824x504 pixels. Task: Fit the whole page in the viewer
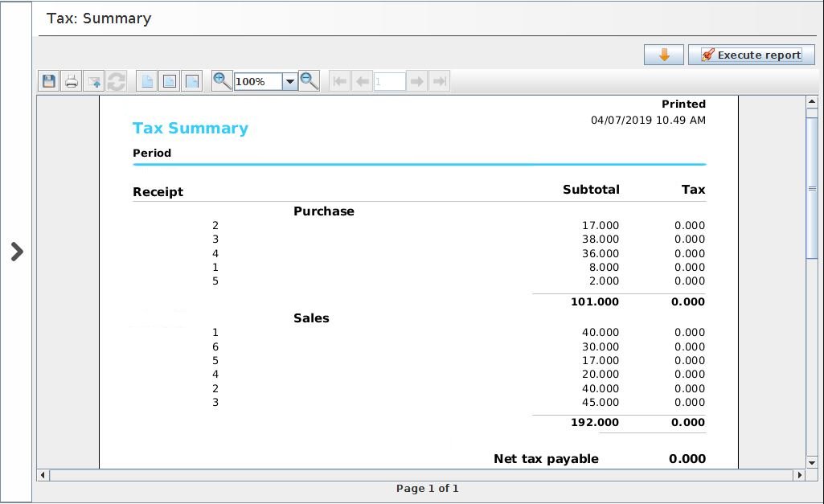click(170, 80)
